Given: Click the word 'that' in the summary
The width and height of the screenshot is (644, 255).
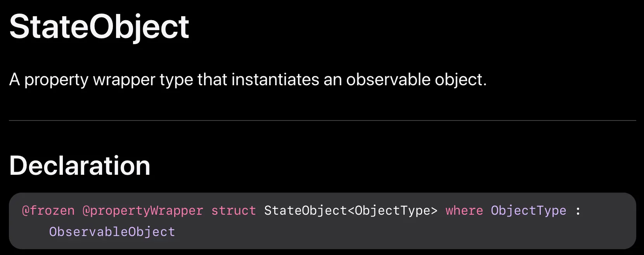Looking at the screenshot, I should pos(212,79).
